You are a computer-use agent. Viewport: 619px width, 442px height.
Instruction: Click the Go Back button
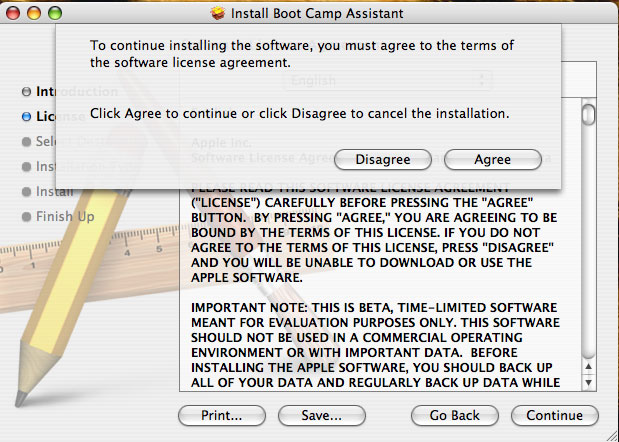coord(455,415)
